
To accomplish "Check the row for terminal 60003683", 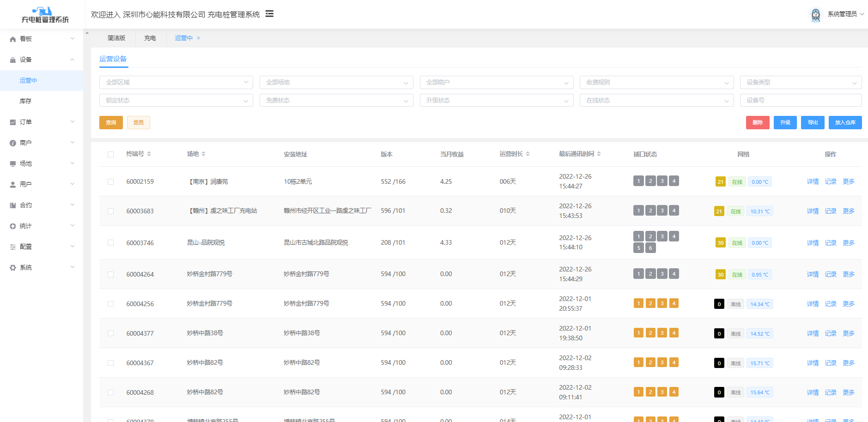I will [x=110, y=211].
